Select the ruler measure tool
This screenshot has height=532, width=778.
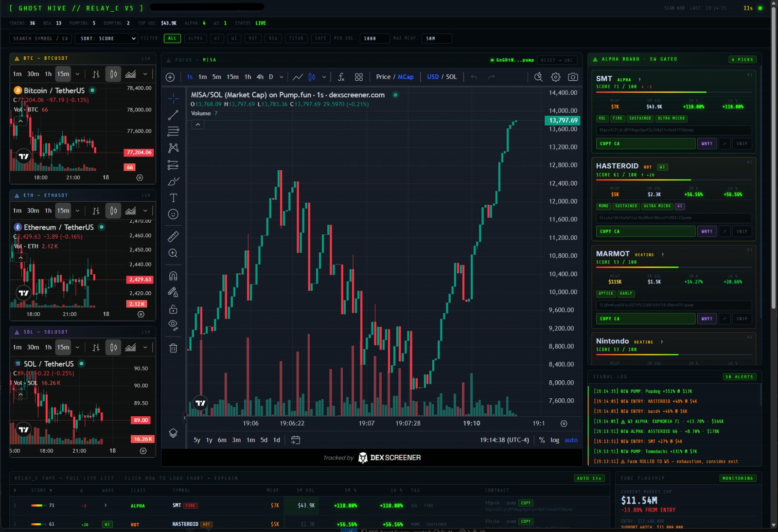(173, 236)
